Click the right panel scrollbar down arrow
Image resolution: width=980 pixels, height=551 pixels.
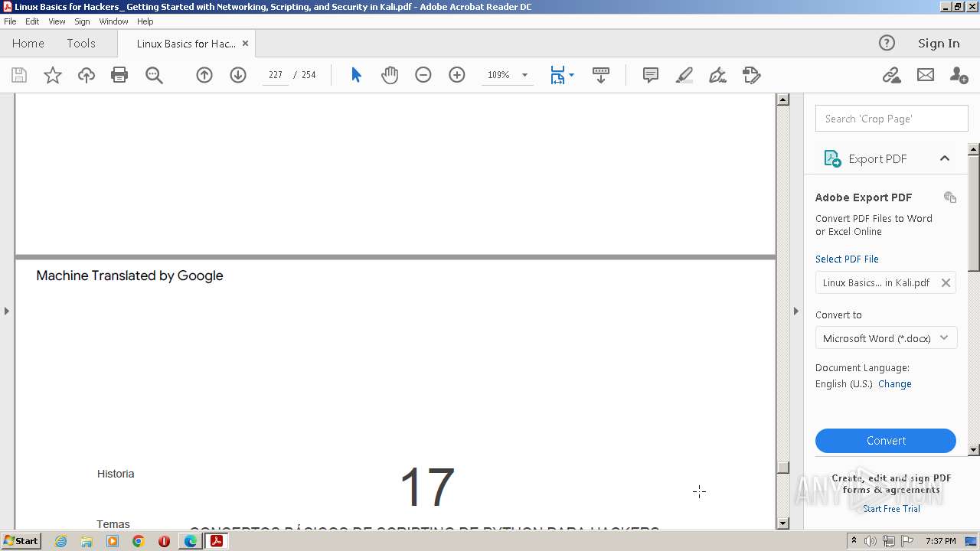tap(974, 450)
